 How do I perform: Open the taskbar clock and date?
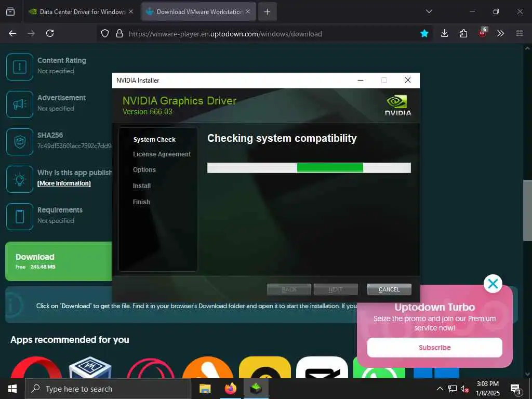tap(487, 389)
